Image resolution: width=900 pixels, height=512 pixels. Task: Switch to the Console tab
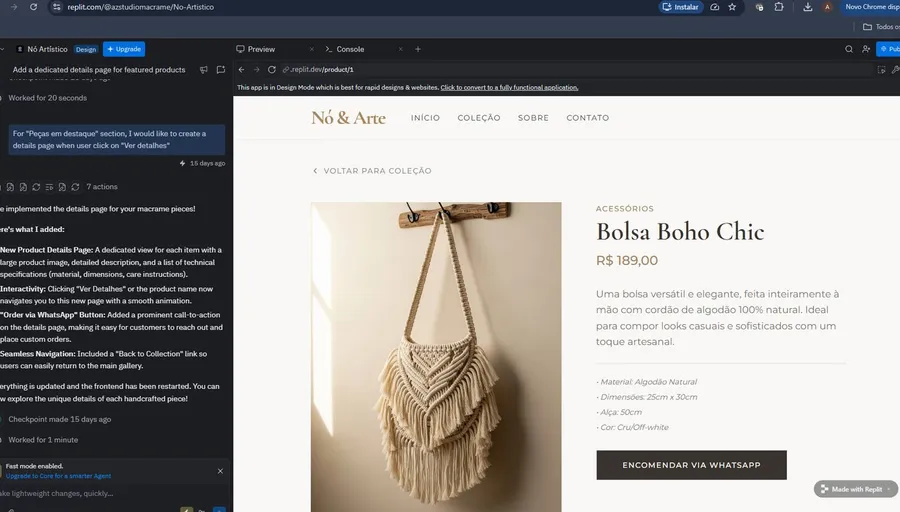pyautogui.click(x=345, y=49)
